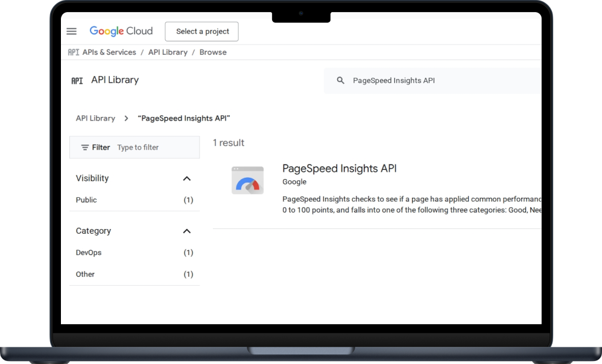Open the hamburger navigation menu

71,31
